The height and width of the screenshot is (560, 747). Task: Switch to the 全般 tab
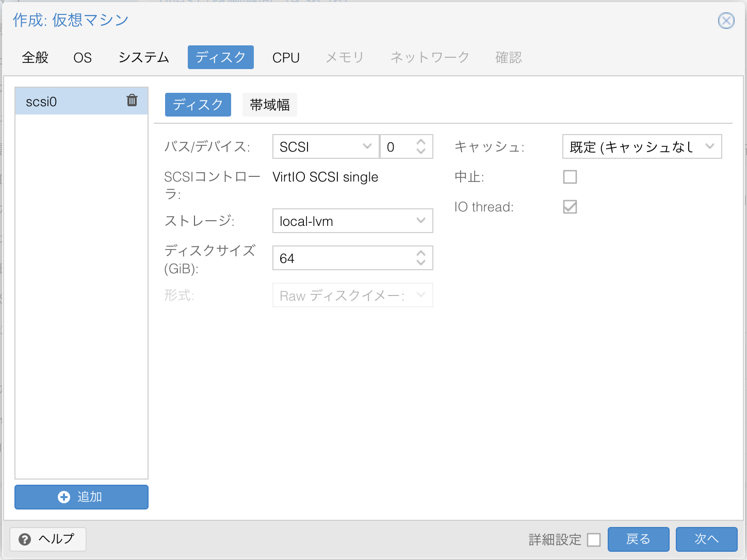click(x=35, y=57)
